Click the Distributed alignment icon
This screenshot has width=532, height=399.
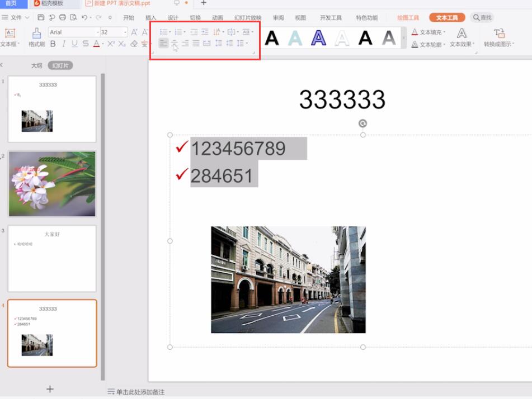[x=206, y=44]
